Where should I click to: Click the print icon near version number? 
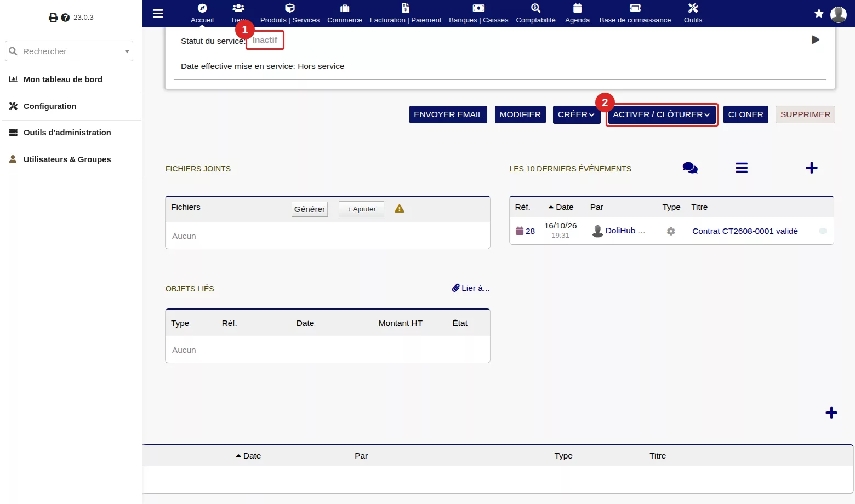point(53,18)
